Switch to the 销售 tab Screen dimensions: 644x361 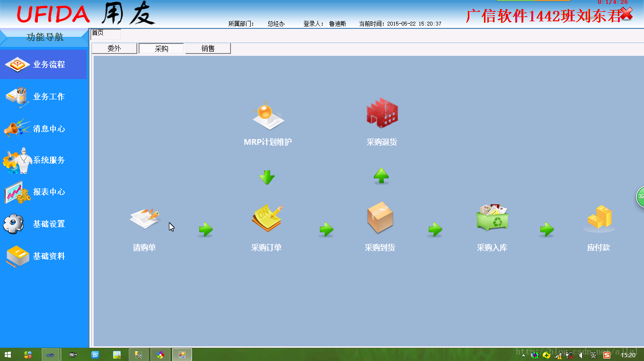(208, 48)
